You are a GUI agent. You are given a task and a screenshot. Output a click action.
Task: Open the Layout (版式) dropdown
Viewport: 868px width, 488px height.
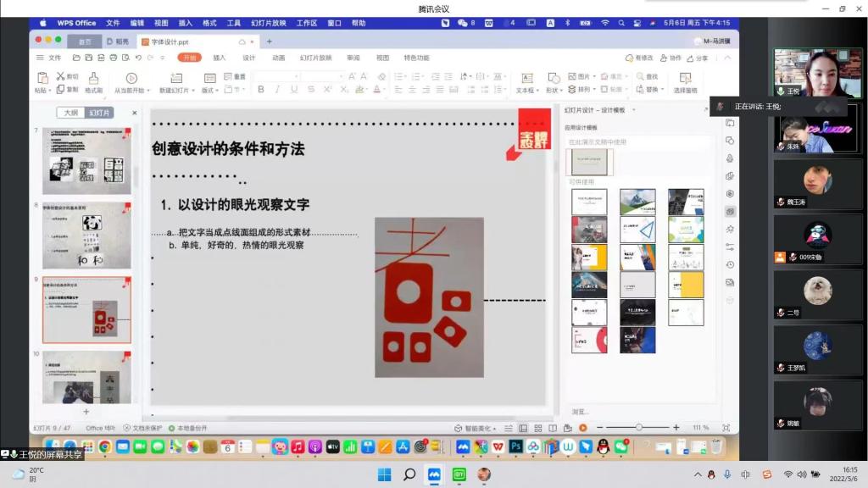click(x=209, y=90)
